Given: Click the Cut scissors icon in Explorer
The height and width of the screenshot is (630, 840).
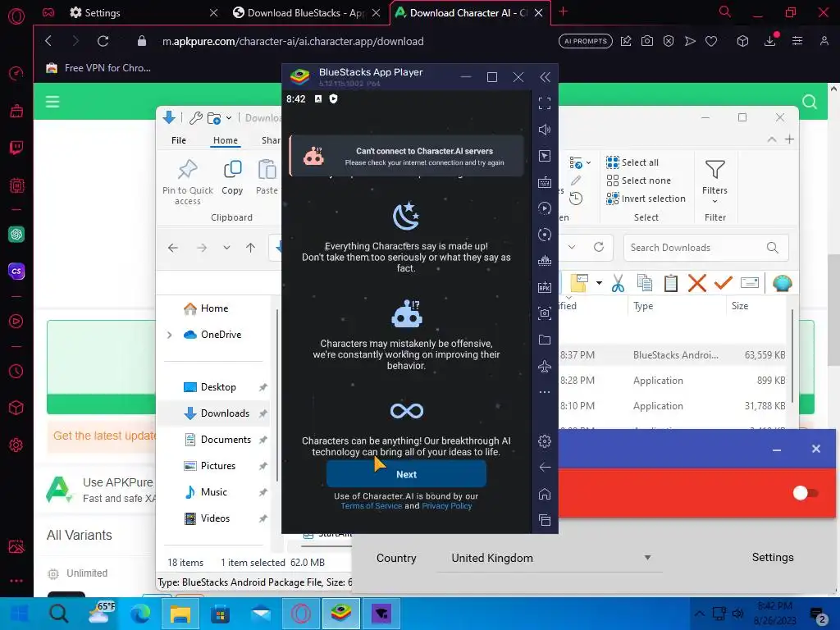Looking at the screenshot, I should (x=618, y=283).
